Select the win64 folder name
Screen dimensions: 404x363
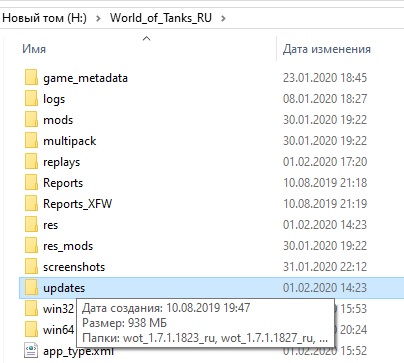coord(58,330)
